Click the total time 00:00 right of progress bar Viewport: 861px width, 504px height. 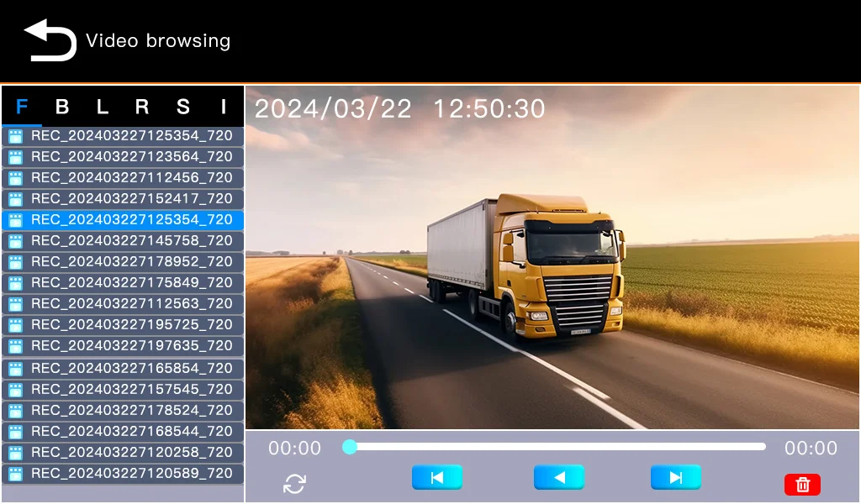click(x=811, y=448)
